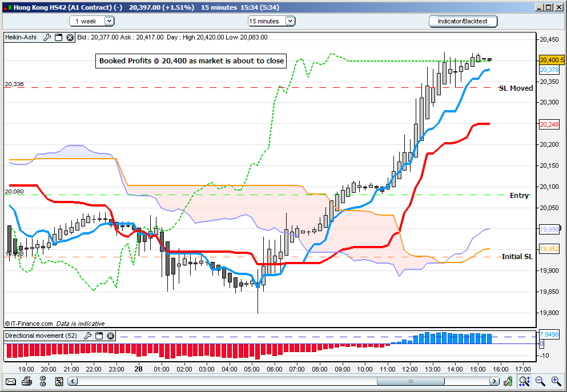Click the Directional movement panel window icon
Viewport: 567px width, 392px height.
(x=100, y=336)
